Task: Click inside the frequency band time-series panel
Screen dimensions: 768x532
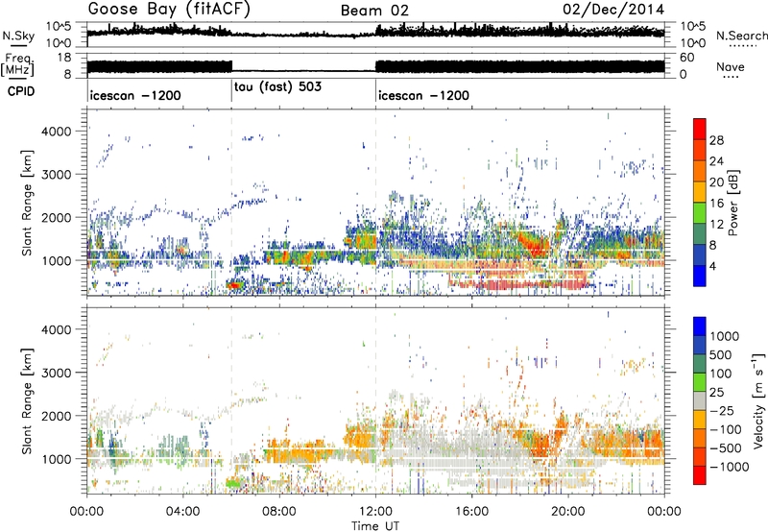Action: 375,65
